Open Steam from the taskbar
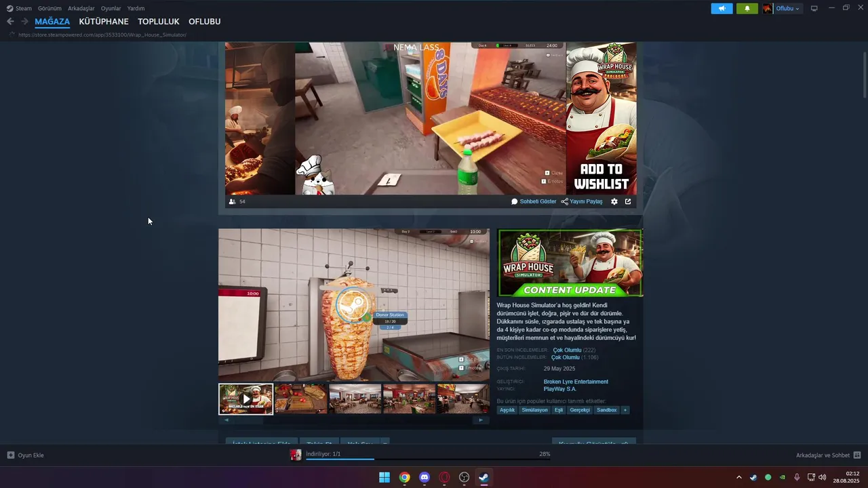 click(x=484, y=477)
